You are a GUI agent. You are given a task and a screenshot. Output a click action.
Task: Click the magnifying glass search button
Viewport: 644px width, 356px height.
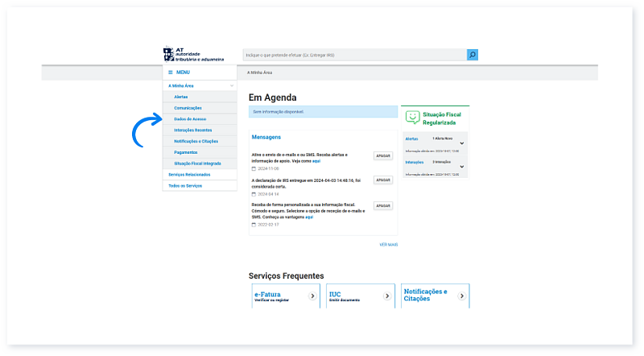(473, 55)
